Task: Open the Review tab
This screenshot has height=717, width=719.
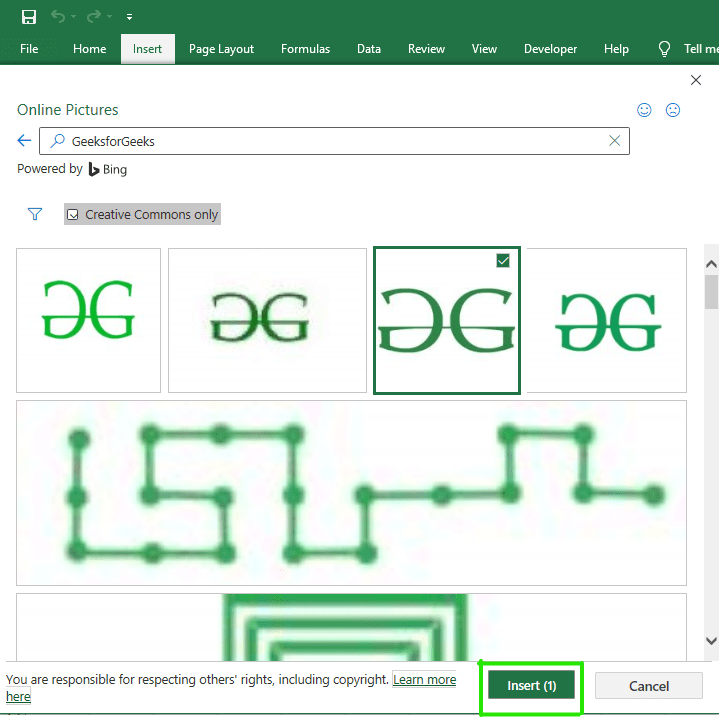Action: [426, 49]
